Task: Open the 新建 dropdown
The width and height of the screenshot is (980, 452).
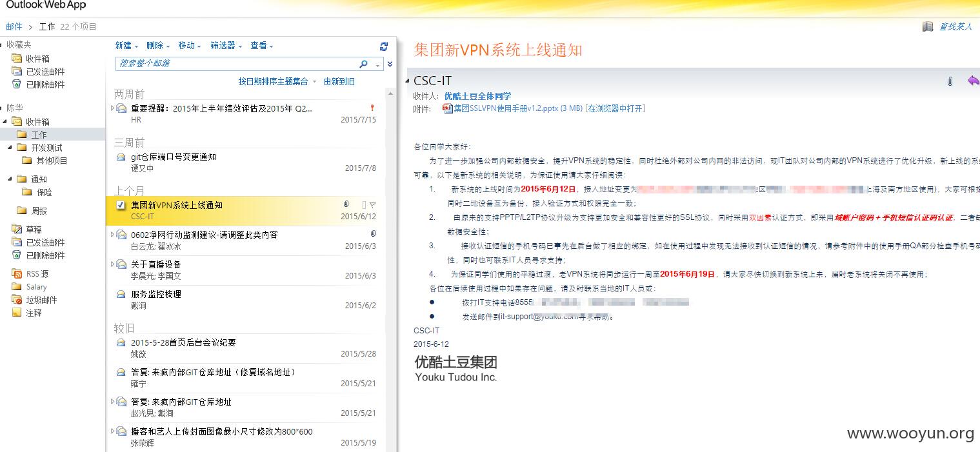Action: click(126, 46)
